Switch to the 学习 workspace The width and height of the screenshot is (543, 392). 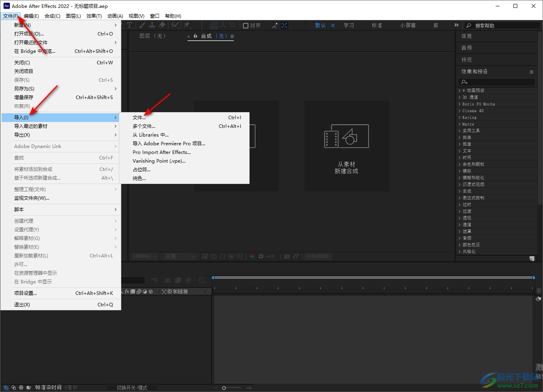349,25
